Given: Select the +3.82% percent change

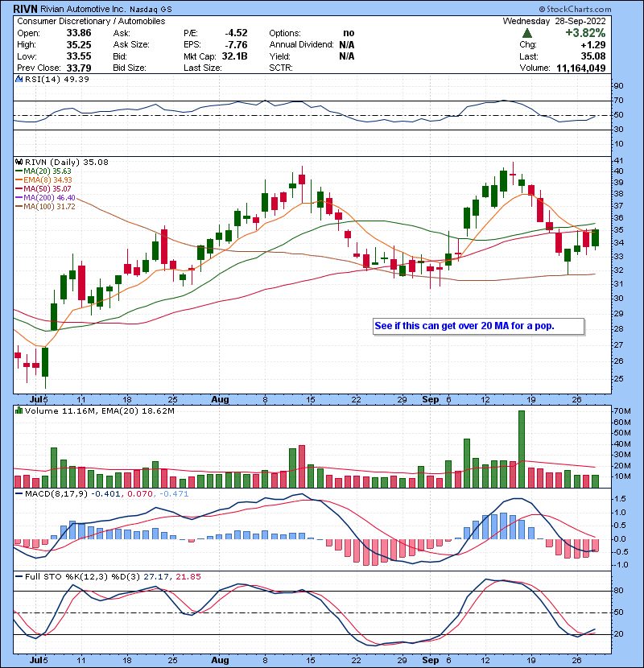Looking at the screenshot, I should pos(585,33).
